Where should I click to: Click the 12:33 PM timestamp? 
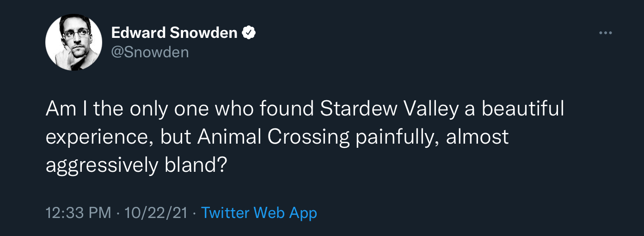pyautogui.click(x=78, y=213)
